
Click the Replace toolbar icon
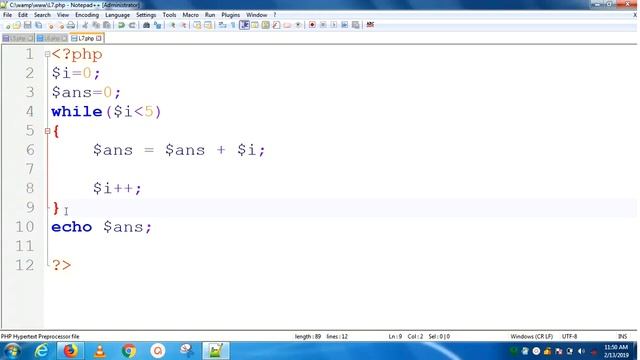pyautogui.click(x=158, y=25)
